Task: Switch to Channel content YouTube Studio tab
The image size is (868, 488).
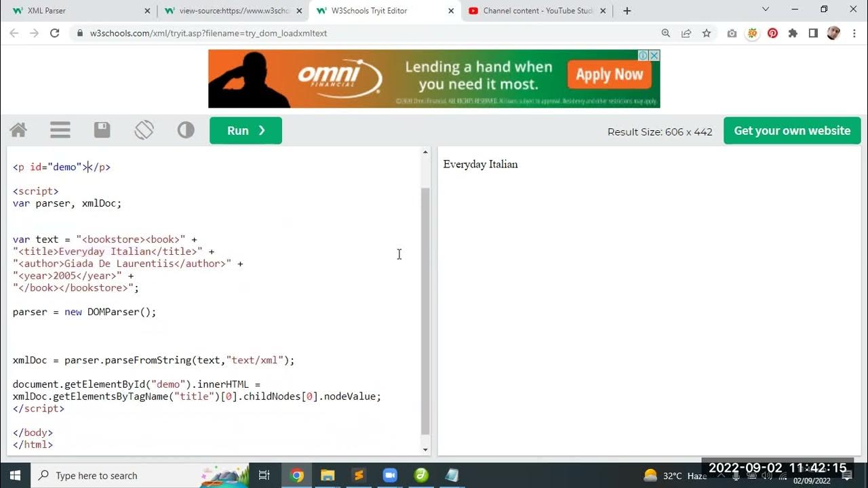Action: point(536,11)
